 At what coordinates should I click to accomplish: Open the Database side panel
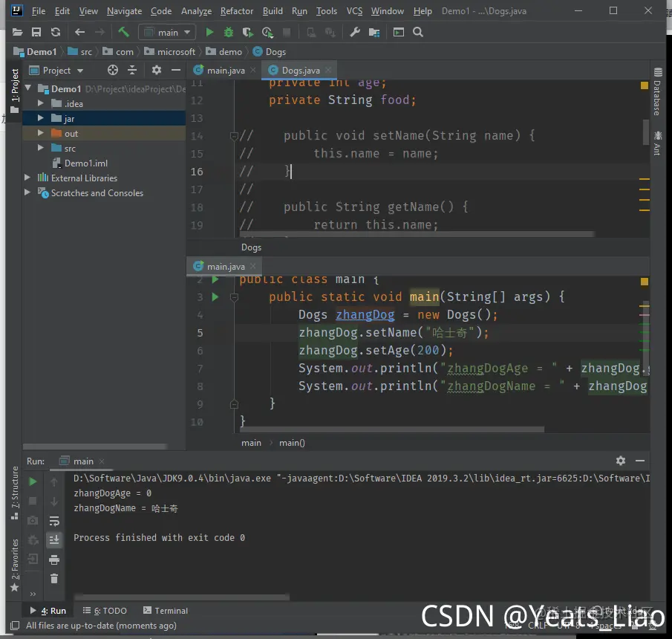pos(657,91)
